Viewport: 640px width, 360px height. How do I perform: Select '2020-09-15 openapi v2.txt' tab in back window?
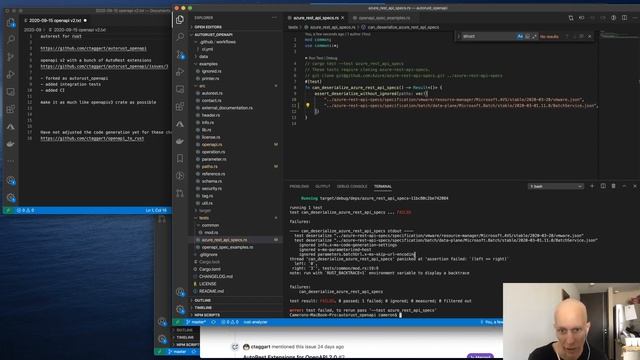tap(55, 20)
